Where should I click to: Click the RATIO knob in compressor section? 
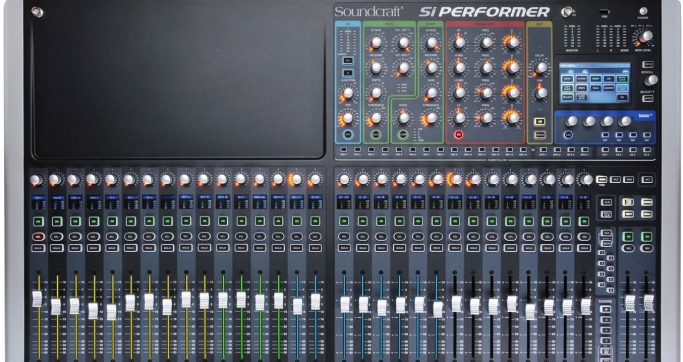pyautogui.click(x=404, y=118)
